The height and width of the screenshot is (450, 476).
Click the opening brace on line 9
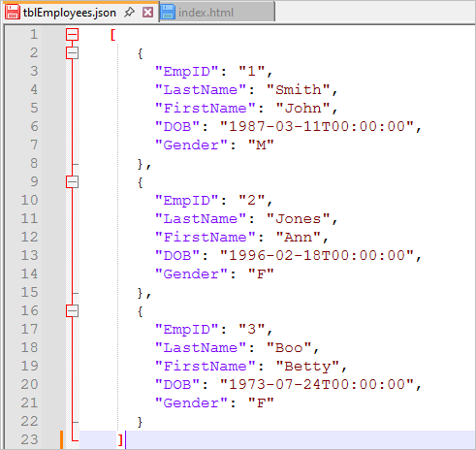[x=140, y=182]
